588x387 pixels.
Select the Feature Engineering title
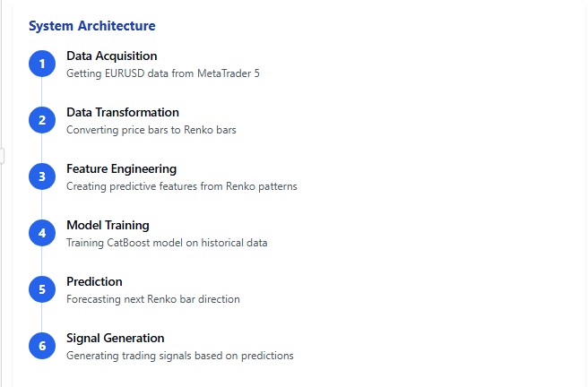tap(122, 169)
